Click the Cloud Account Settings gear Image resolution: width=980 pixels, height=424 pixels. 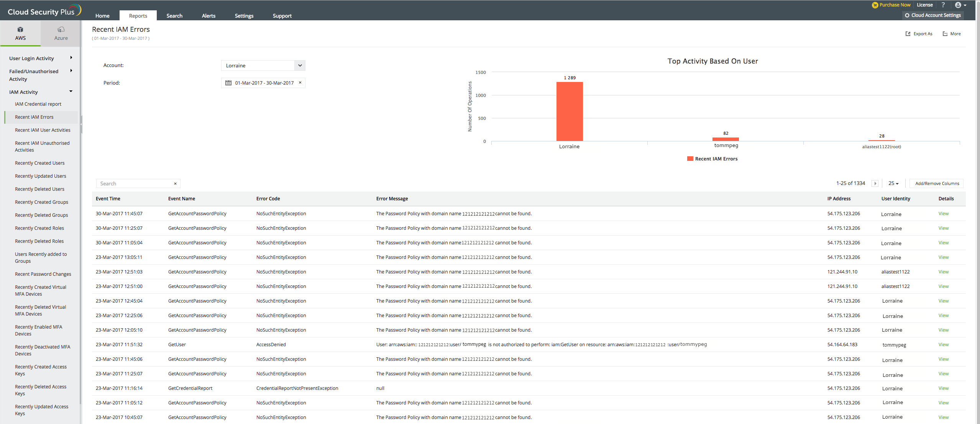click(907, 15)
